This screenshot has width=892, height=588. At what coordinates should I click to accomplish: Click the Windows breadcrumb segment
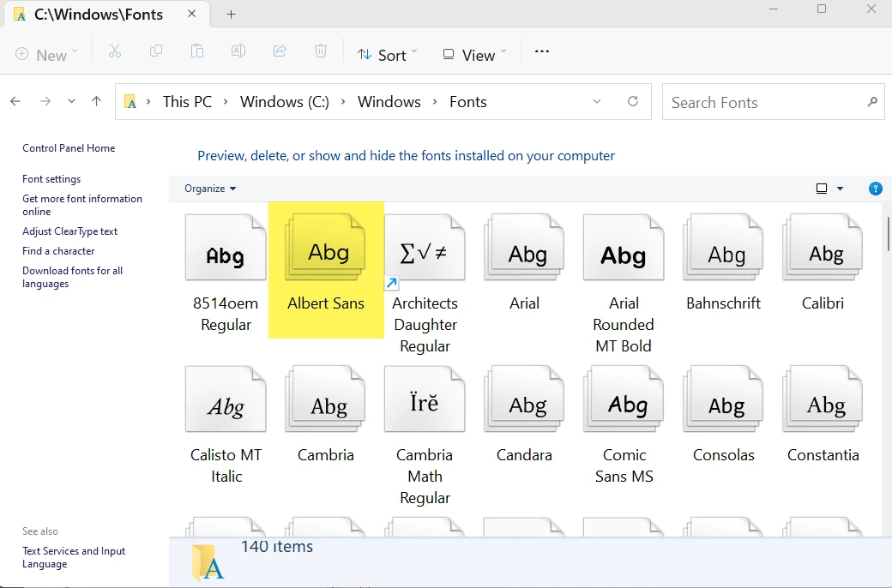click(x=389, y=102)
